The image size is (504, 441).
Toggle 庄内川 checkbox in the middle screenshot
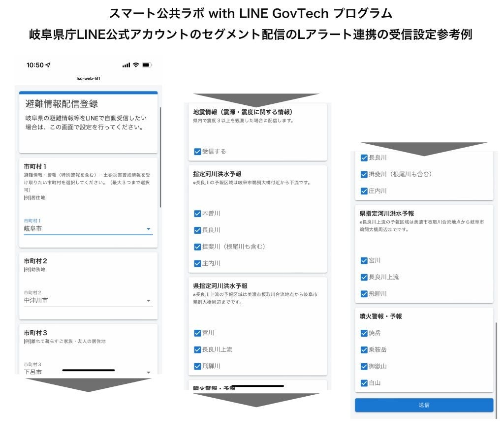[x=197, y=264]
